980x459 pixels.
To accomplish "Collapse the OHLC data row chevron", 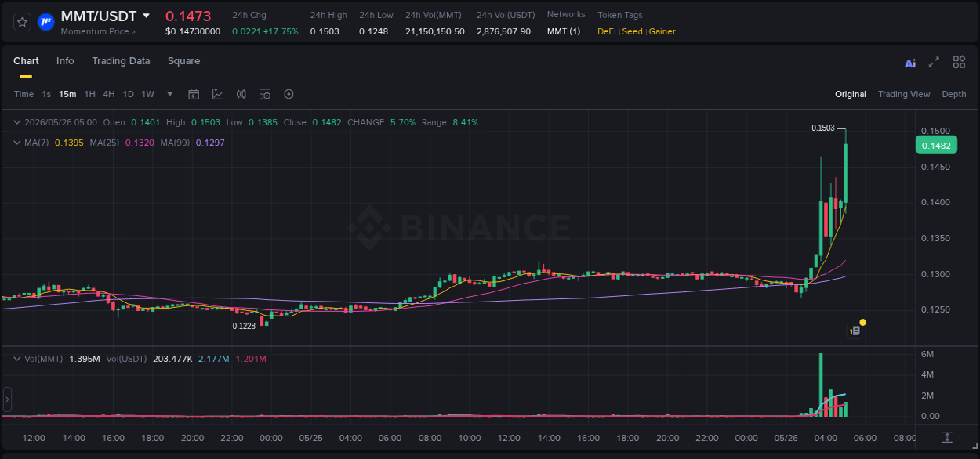I will pos(17,122).
